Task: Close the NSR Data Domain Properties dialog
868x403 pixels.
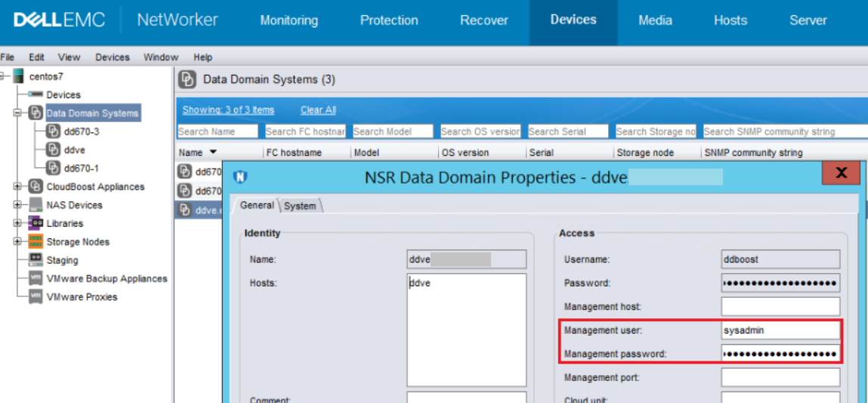Action: click(x=841, y=173)
